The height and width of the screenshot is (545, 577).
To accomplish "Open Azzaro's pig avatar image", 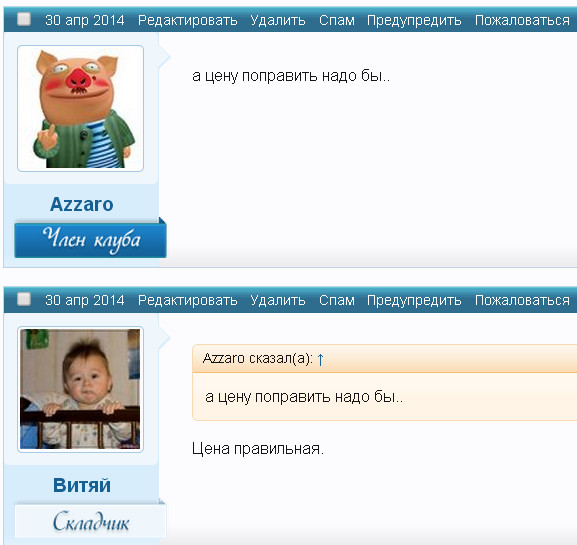I will coord(80,108).
